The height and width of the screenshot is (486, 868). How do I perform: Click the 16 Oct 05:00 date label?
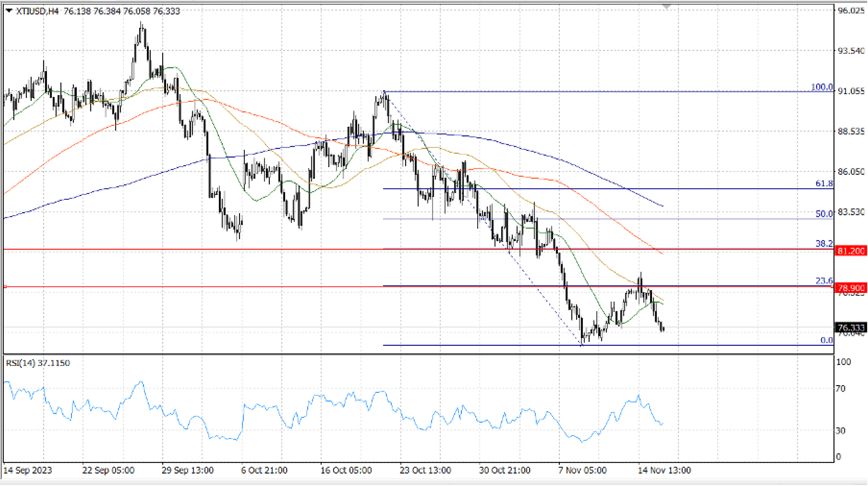pos(346,470)
